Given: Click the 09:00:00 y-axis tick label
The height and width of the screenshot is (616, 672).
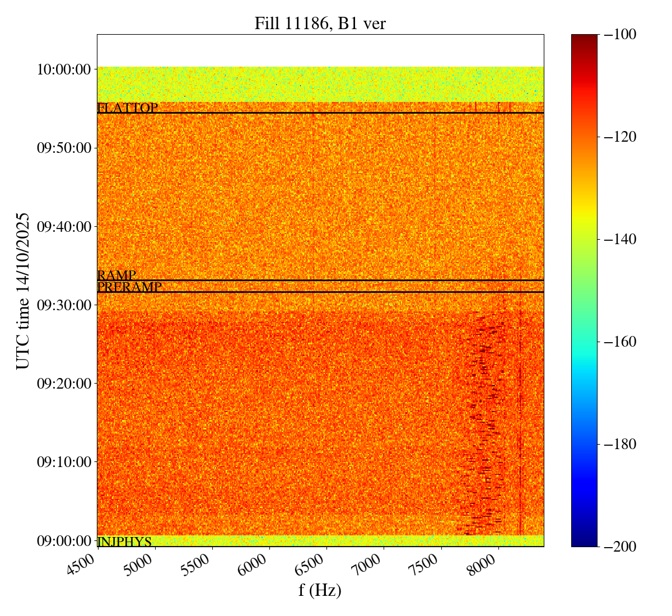Looking at the screenshot, I should coord(63,541).
